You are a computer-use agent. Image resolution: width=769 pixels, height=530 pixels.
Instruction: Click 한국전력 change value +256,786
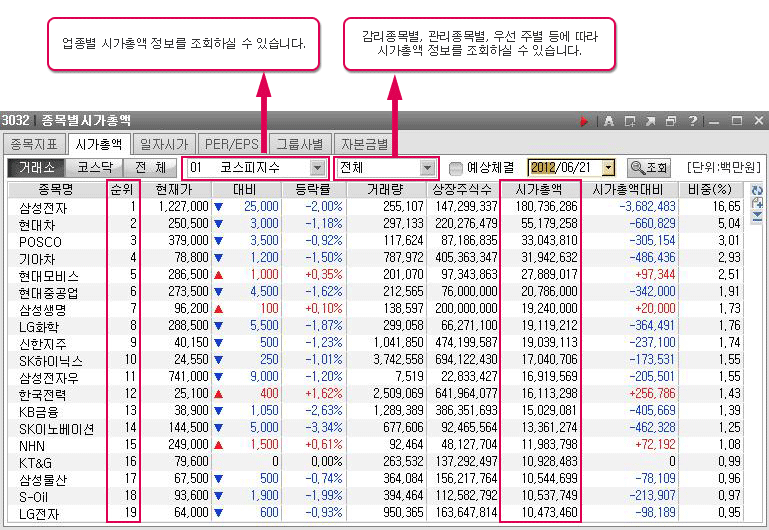point(652,393)
